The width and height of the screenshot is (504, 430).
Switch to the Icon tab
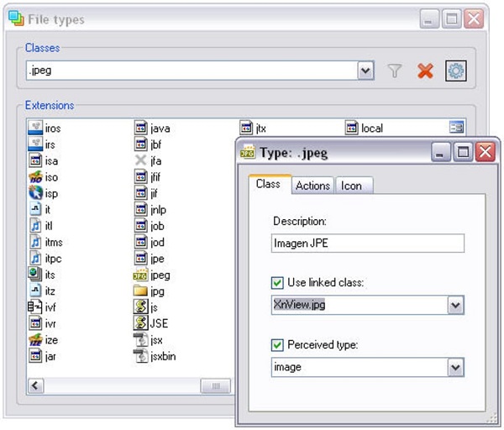coord(351,186)
